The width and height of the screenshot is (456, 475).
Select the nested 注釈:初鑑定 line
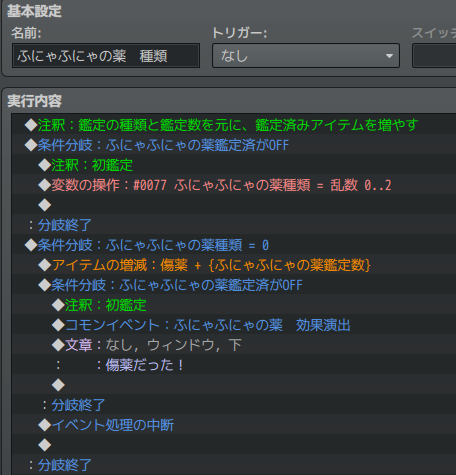(x=234, y=305)
